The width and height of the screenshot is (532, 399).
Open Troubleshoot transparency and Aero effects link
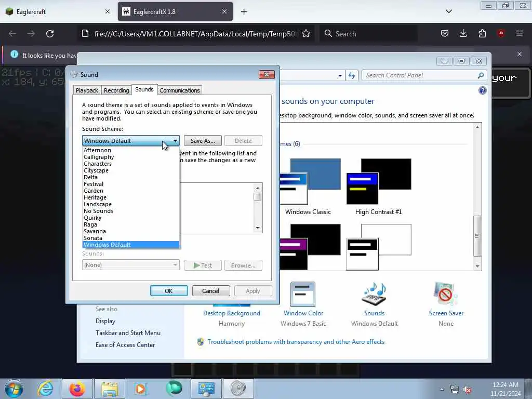click(x=296, y=342)
